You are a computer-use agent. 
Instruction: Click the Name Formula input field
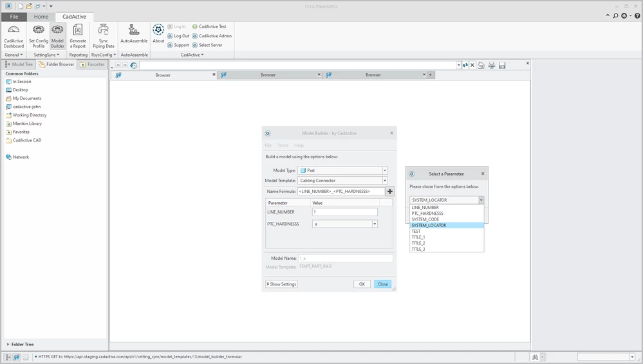(x=341, y=192)
